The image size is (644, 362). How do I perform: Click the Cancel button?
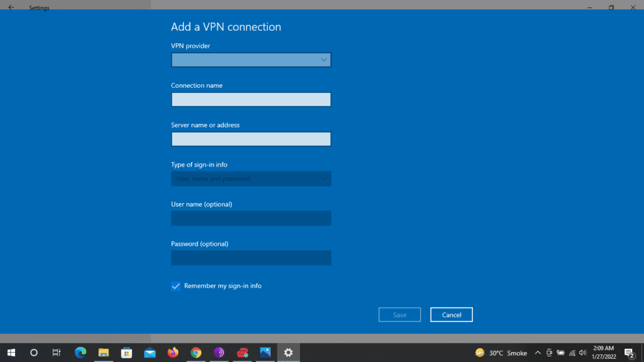[452, 315]
